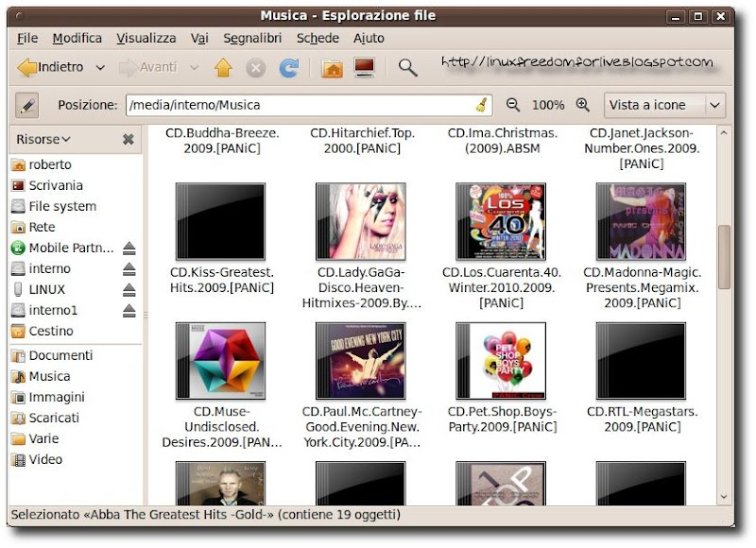Image resolution: width=756 pixels, height=548 pixels.
Task: Open the Visualizza menu
Action: [x=146, y=38]
